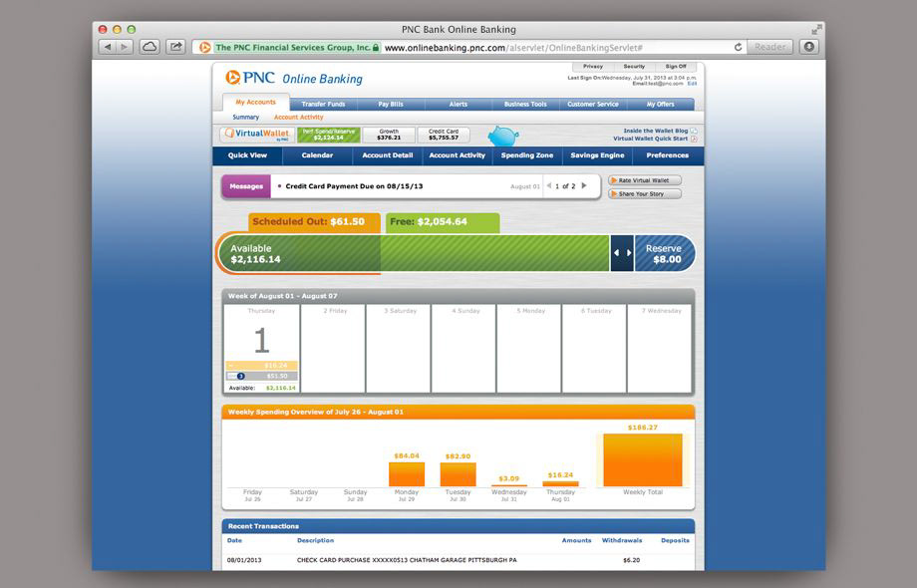The image size is (917, 588).
Task: Click the PNC site icon in address bar
Action: (x=204, y=48)
